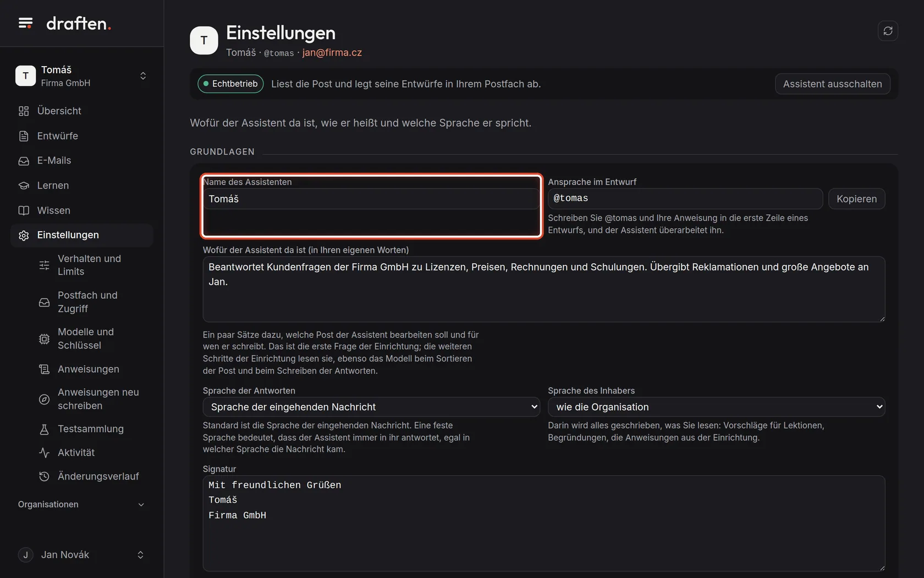Click the scroll icon beside Anweisungen

(44, 369)
